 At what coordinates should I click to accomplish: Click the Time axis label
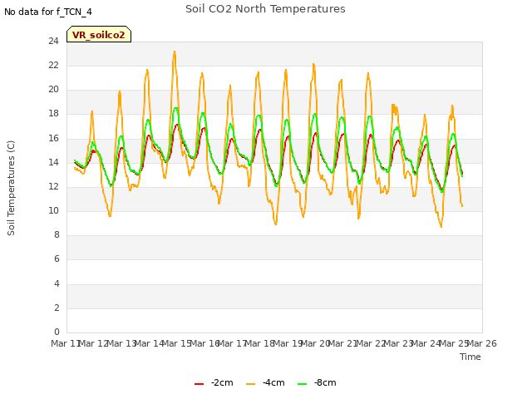point(470,357)
